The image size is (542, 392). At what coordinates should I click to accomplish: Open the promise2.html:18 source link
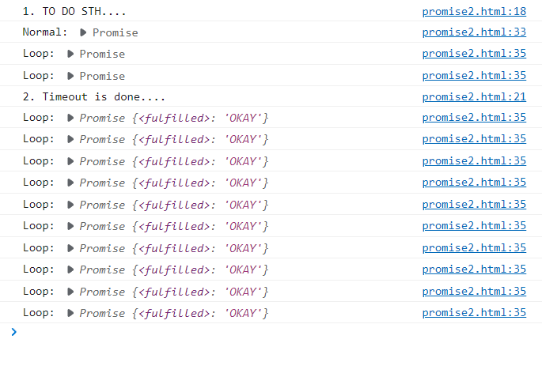click(x=474, y=12)
